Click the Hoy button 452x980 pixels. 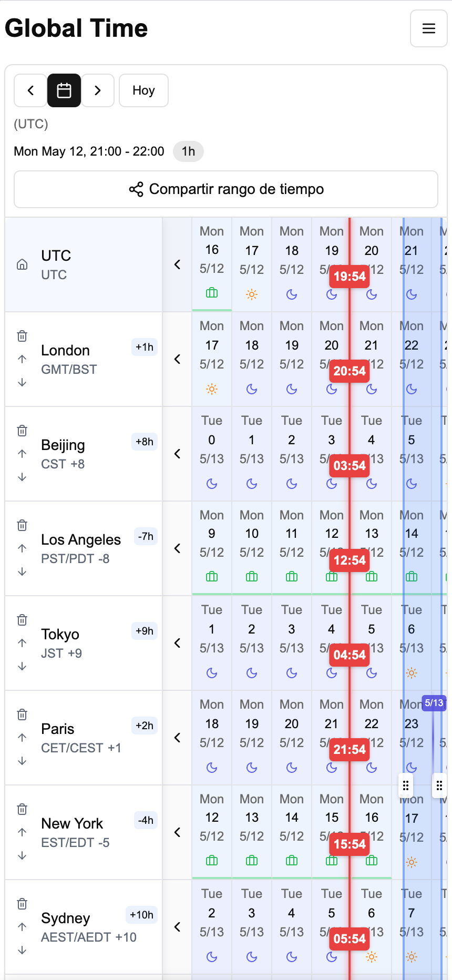(143, 90)
